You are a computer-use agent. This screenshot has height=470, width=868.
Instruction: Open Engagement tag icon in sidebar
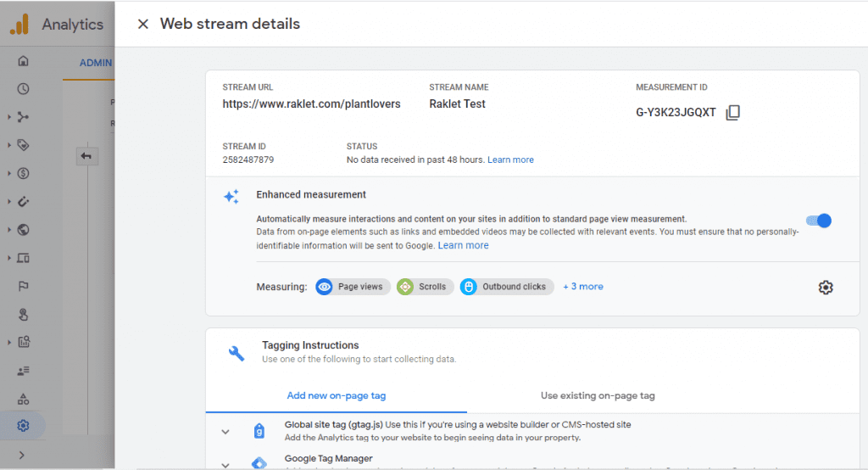coord(23,145)
